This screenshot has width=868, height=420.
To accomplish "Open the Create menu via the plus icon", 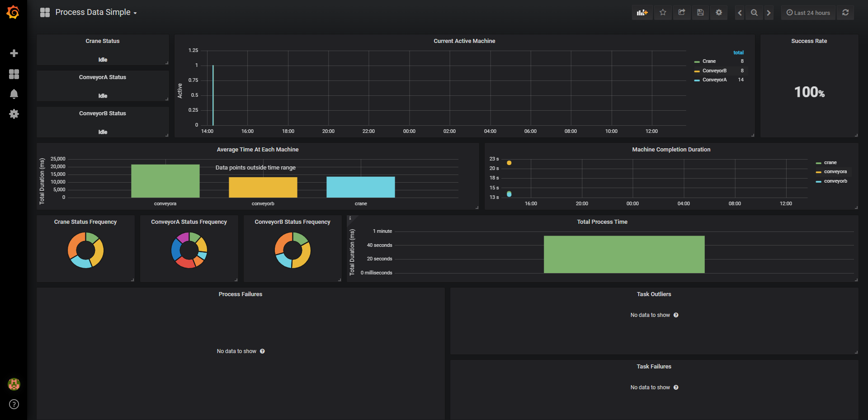I will tap(14, 53).
